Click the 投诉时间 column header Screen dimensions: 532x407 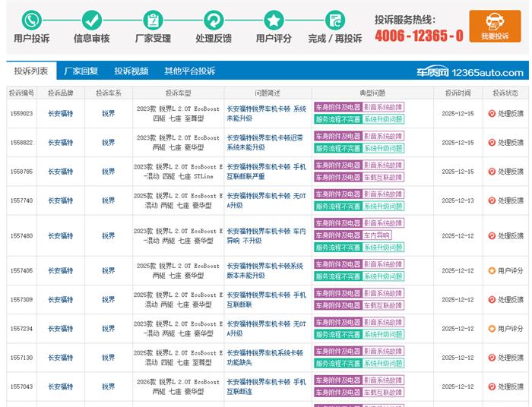point(458,93)
